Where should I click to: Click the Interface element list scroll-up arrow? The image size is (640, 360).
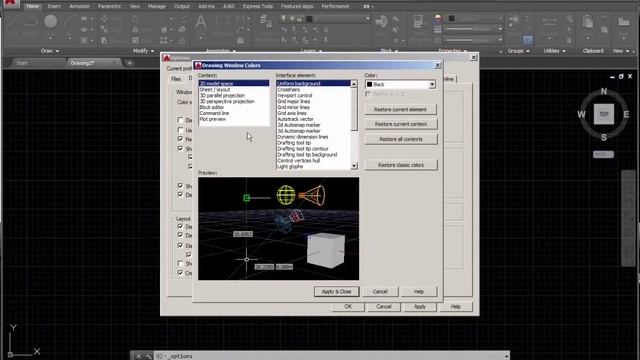(354, 84)
